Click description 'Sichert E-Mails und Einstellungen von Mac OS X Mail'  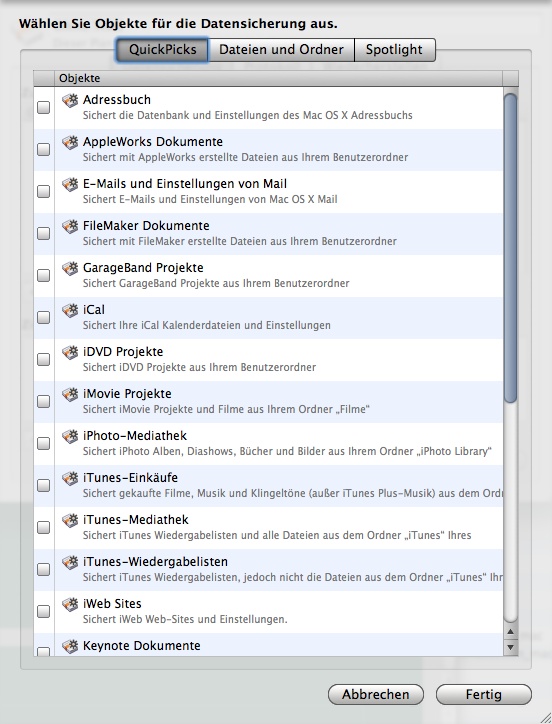[210, 199]
